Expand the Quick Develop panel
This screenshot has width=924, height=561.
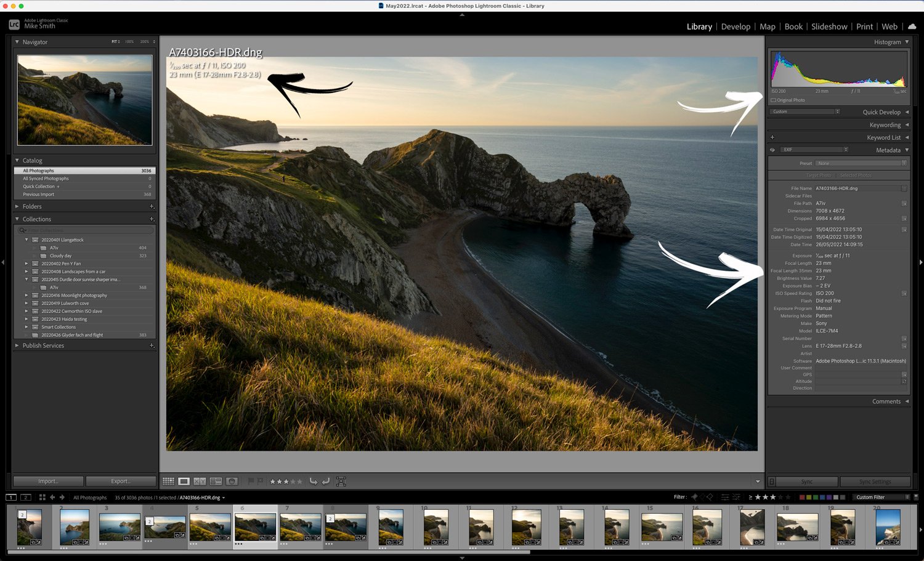[907, 112]
